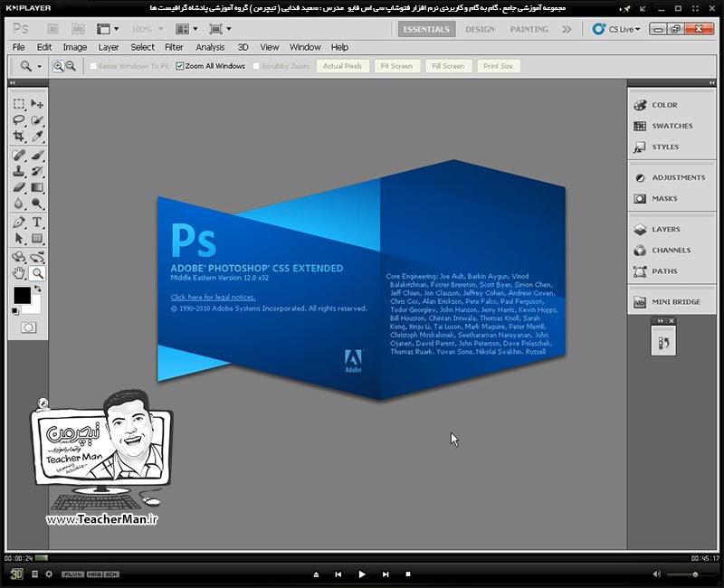The width and height of the screenshot is (724, 588).
Task: Select the Healing Brush tool
Action: [x=19, y=155]
